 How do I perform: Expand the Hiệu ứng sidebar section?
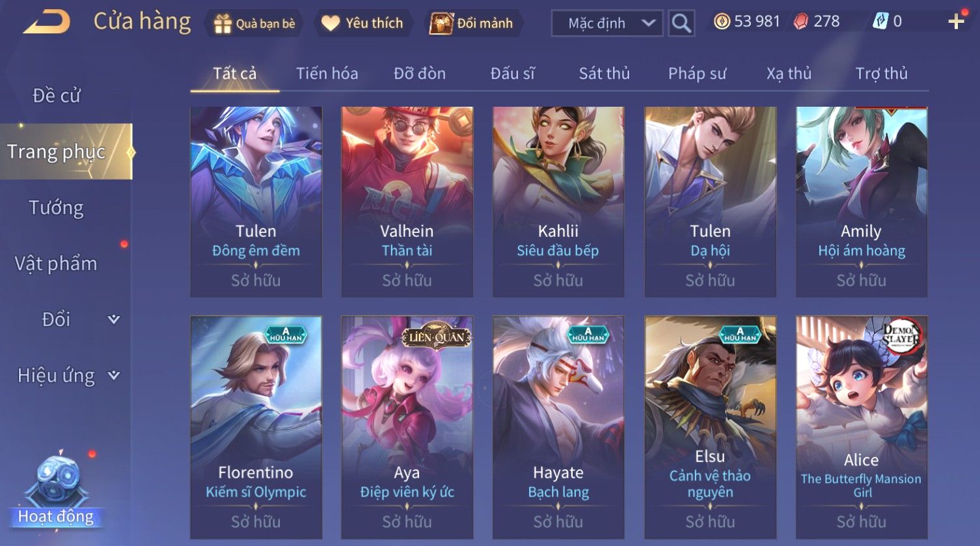tap(113, 375)
